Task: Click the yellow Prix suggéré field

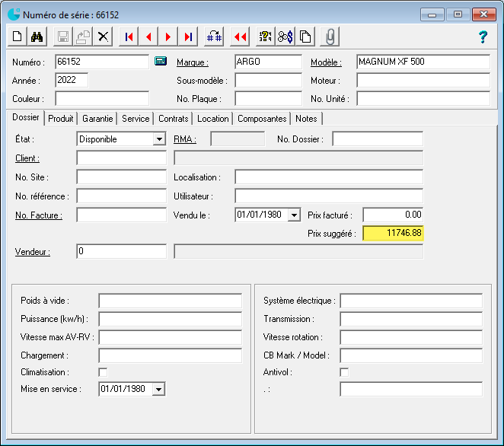Action: pyautogui.click(x=393, y=234)
